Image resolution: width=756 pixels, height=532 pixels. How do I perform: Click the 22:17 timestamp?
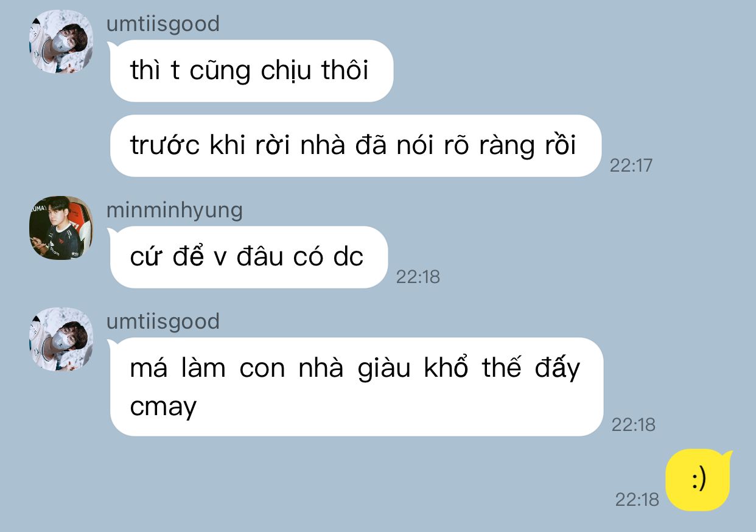coord(631,165)
